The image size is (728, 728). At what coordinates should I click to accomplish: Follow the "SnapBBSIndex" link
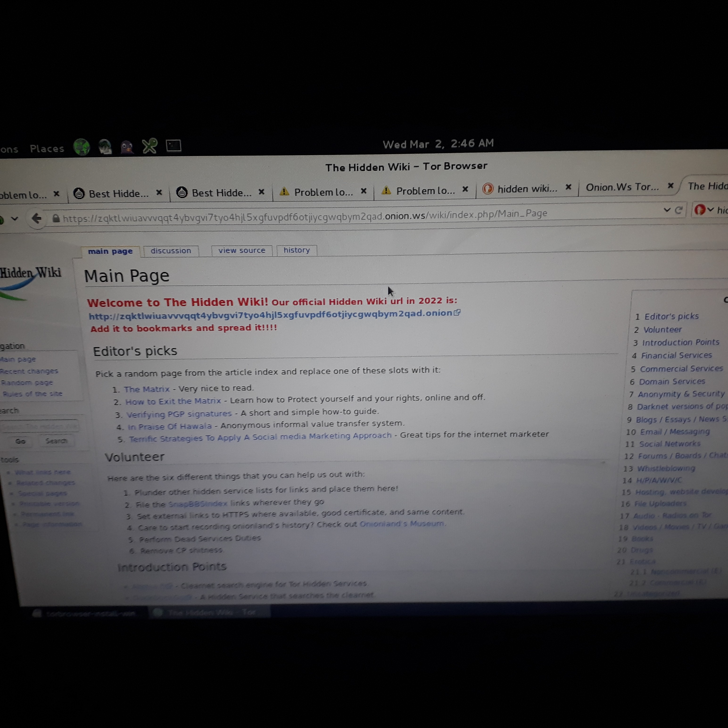(198, 504)
